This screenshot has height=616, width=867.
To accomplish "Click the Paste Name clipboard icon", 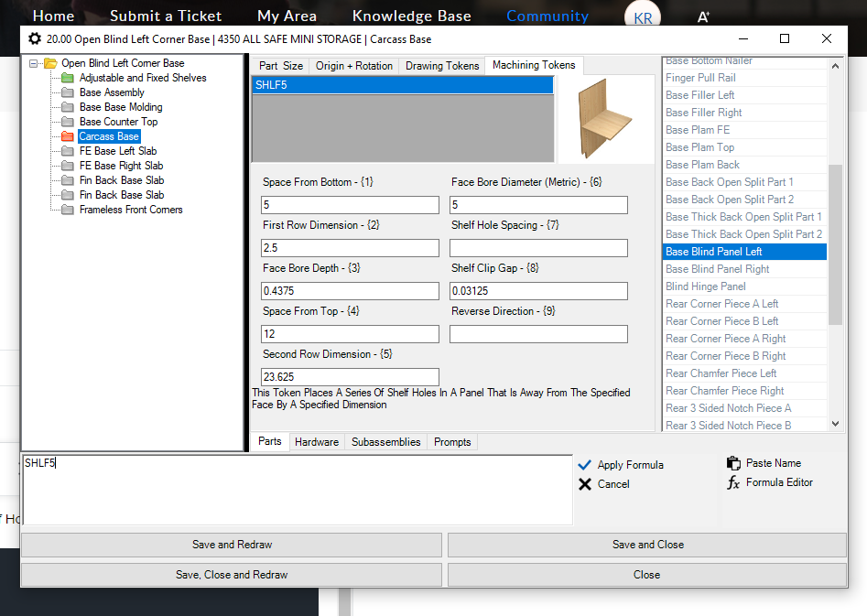I will [x=733, y=463].
